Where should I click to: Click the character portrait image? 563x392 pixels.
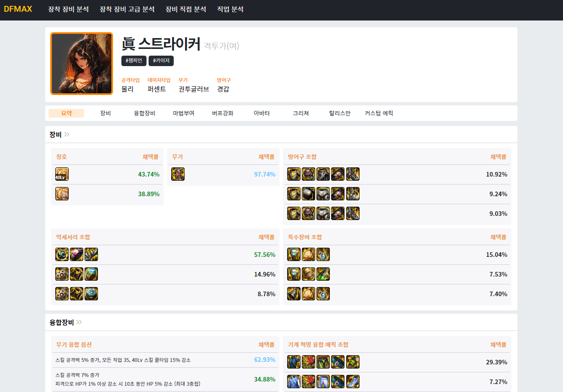(x=82, y=64)
